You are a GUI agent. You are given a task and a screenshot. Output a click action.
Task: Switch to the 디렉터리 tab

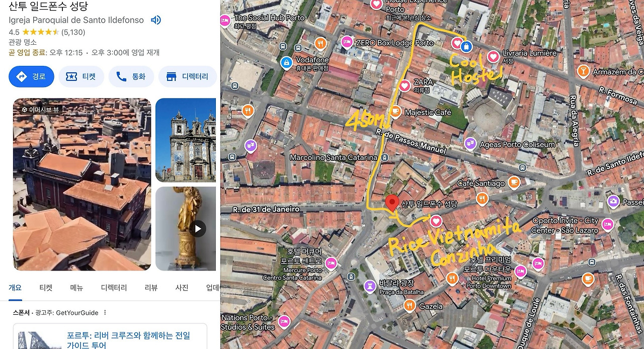(x=114, y=288)
